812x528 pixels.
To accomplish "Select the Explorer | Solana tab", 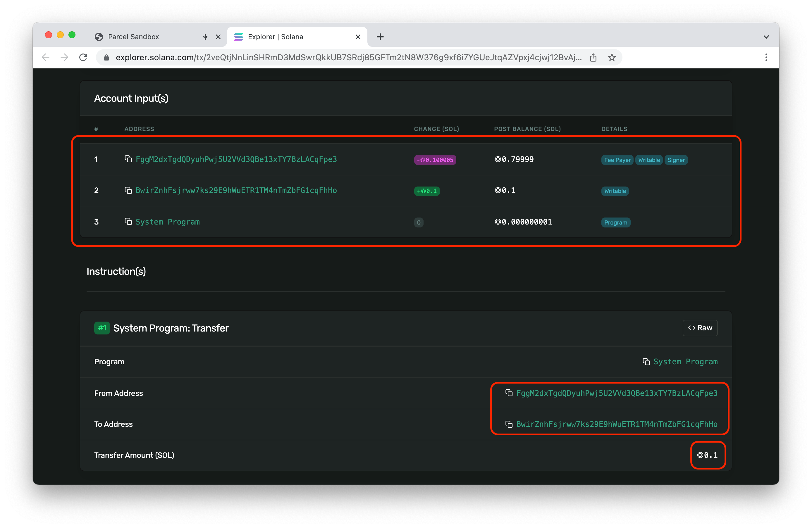I will point(275,37).
